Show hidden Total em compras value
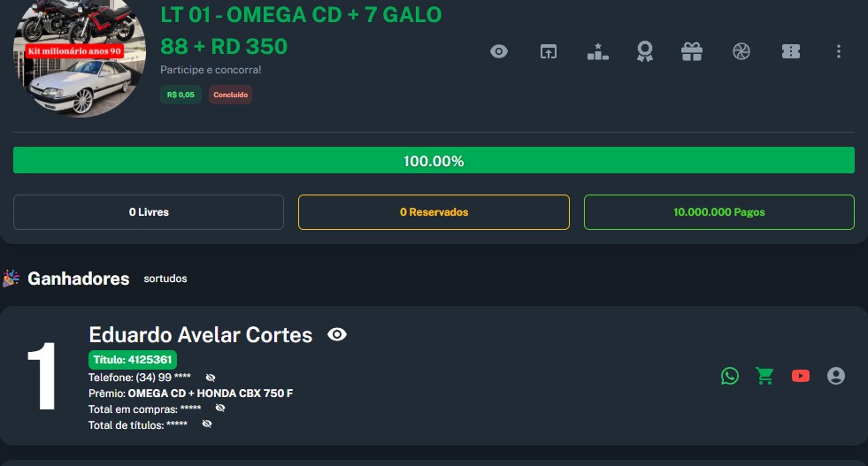 [220, 409]
